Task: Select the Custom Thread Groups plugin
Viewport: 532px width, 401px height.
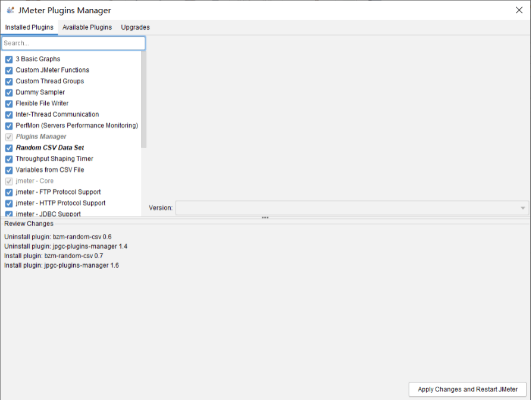Action: click(x=50, y=82)
